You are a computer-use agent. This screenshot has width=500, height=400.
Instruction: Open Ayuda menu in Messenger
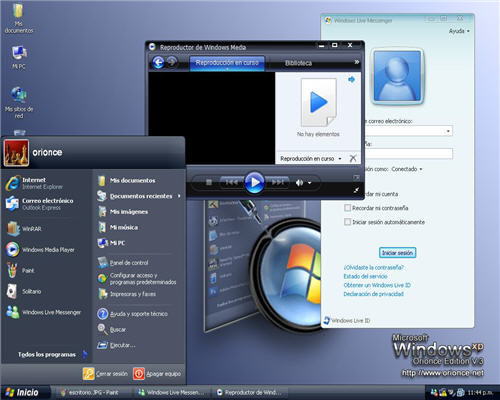pos(459,31)
